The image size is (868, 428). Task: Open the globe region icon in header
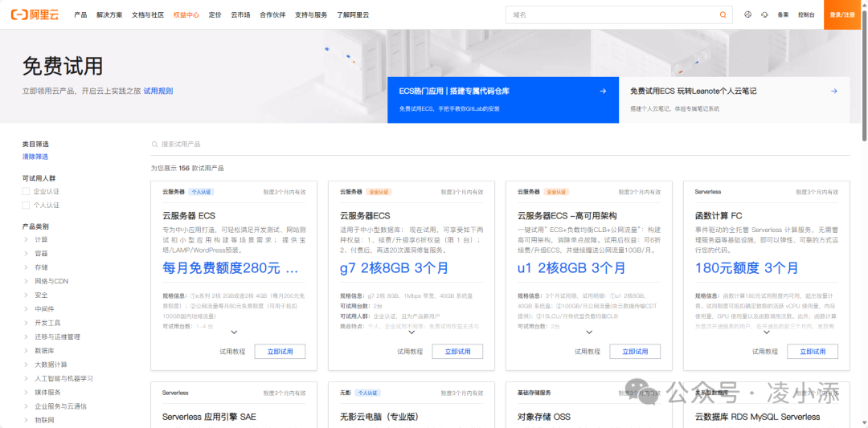(x=748, y=15)
